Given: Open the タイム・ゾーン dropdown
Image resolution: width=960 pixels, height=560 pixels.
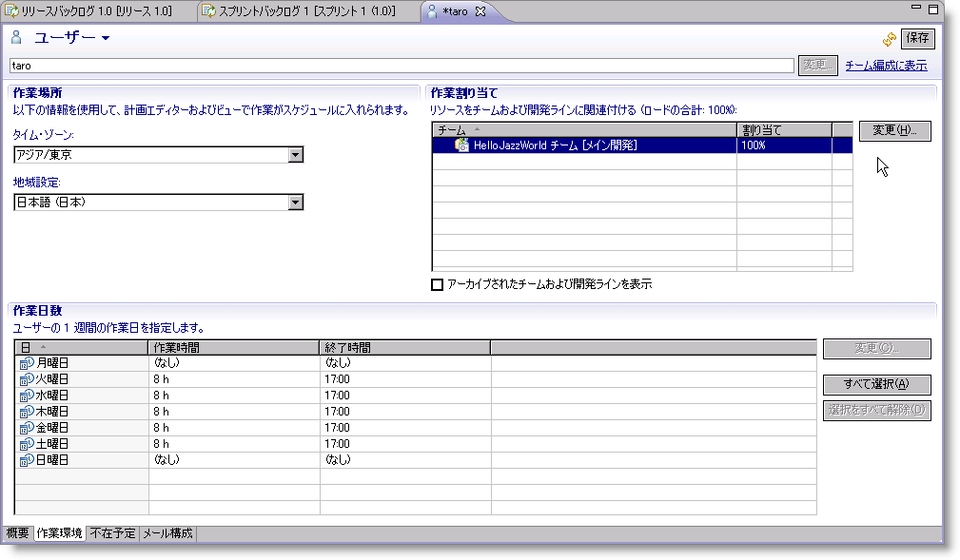Looking at the screenshot, I should coord(296,155).
